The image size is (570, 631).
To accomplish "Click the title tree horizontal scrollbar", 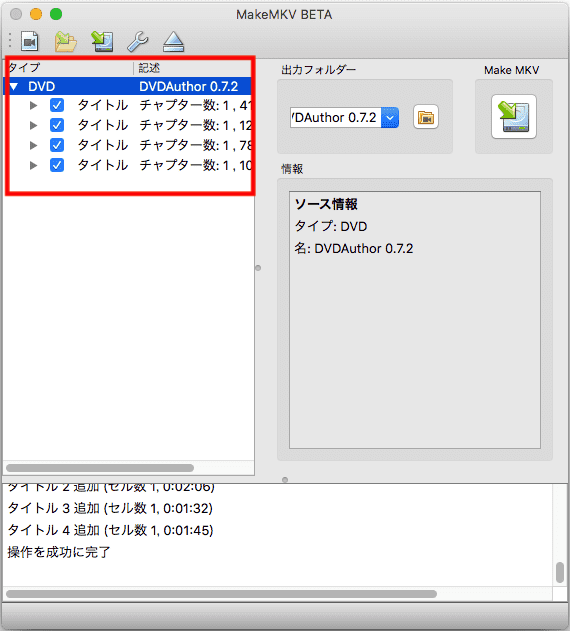I will point(100,468).
